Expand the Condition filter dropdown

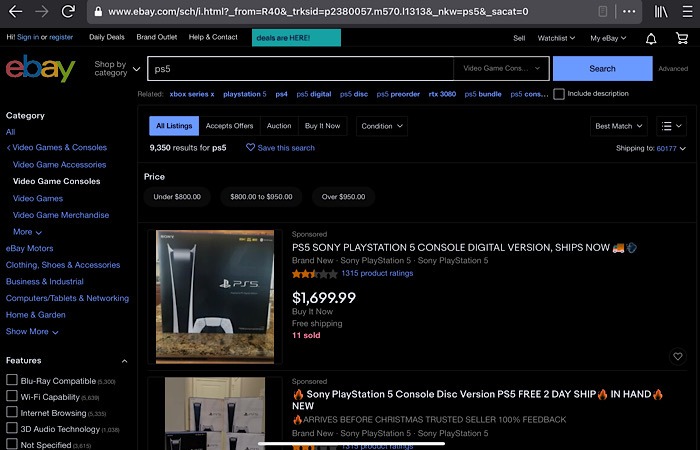coord(381,127)
